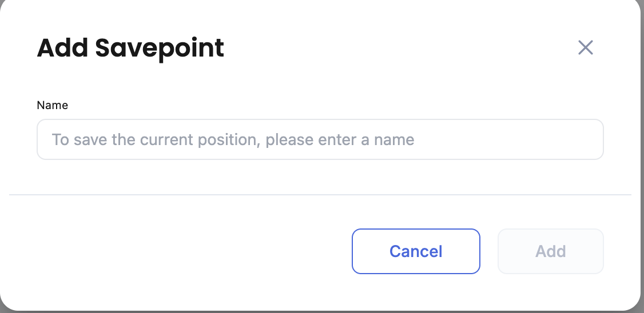Click the Add Savepoint dialog title
Image resolution: width=644 pixels, height=313 pixels.
click(x=130, y=48)
